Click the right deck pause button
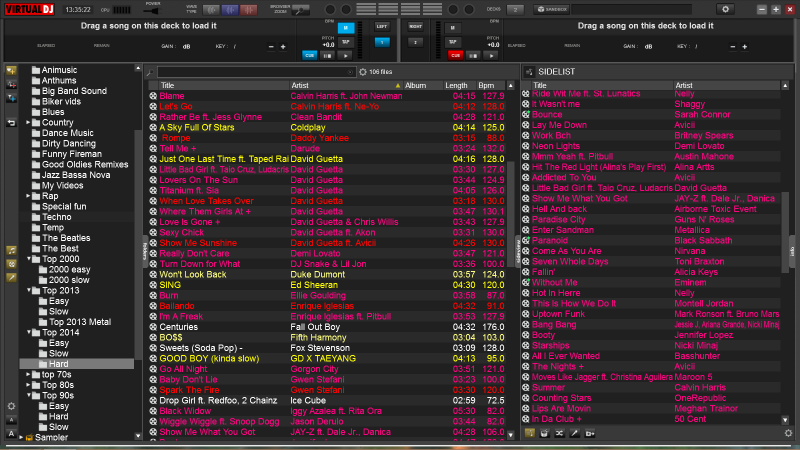800x450 pixels. click(x=473, y=56)
